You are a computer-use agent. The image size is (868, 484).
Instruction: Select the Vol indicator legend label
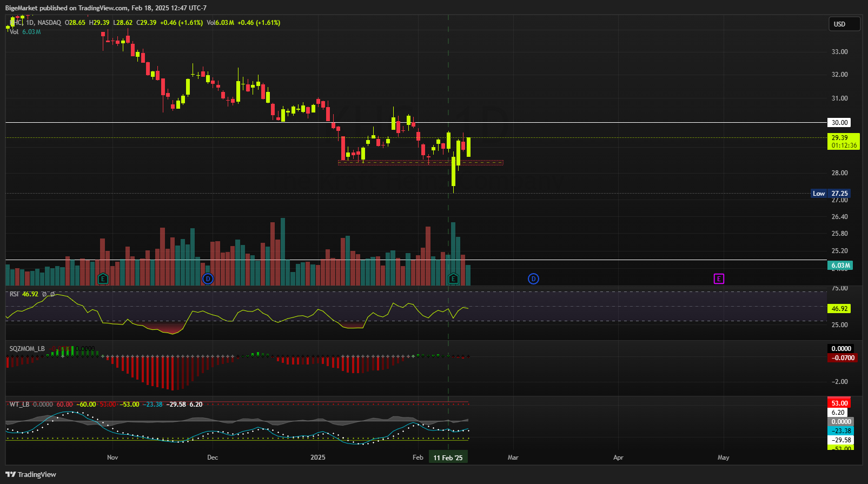pos(14,32)
